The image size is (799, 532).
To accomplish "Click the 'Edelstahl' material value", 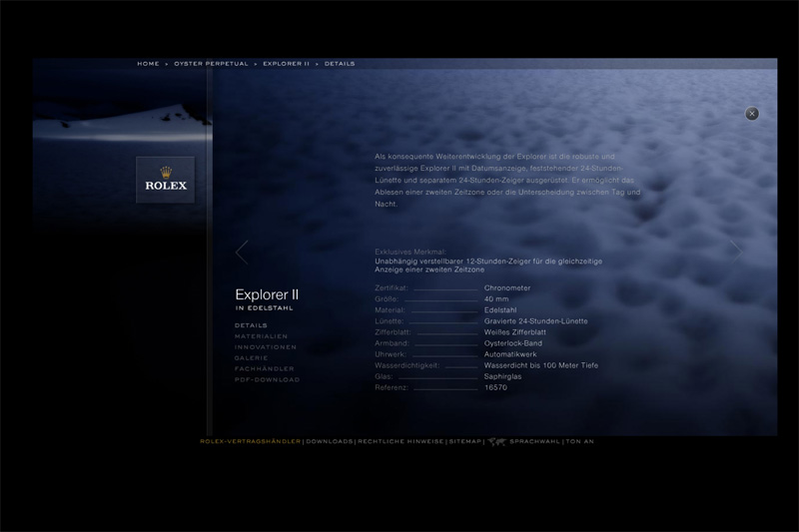I will pyautogui.click(x=500, y=310).
